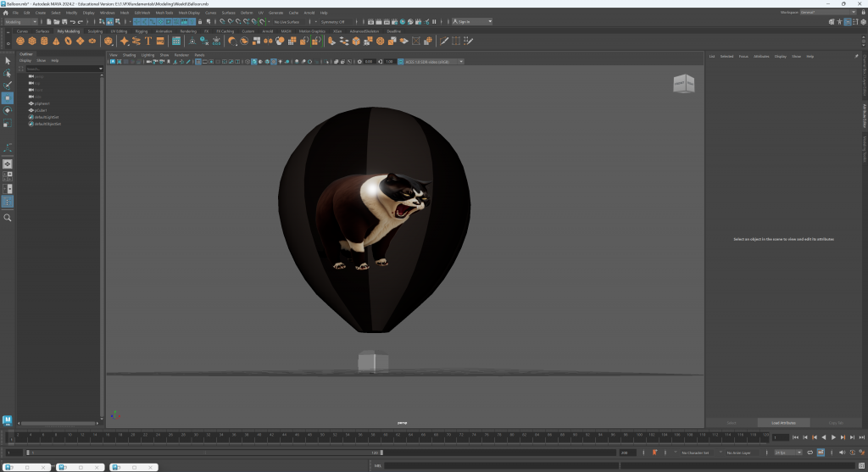Open the Workspace General dropdown
The width and height of the screenshot is (868, 472).
[x=827, y=12]
